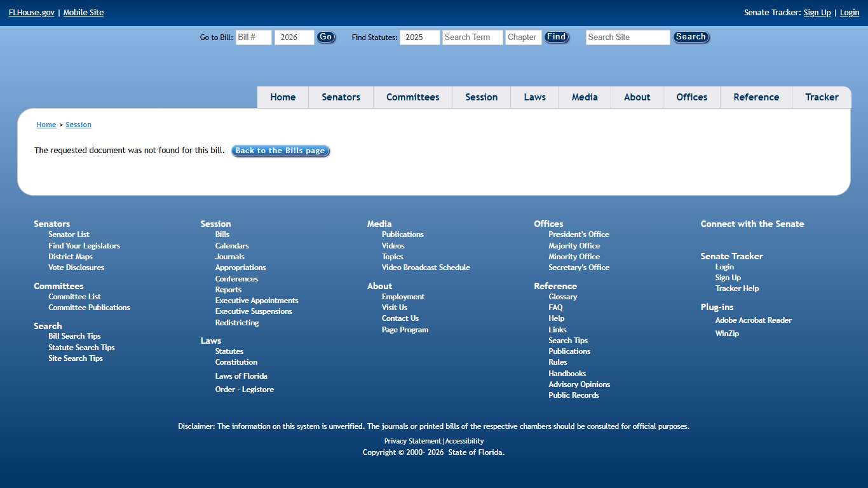This screenshot has height=488, width=868.
Task: Open the Tracker navigation tab
Action: (x=822, y=97)
